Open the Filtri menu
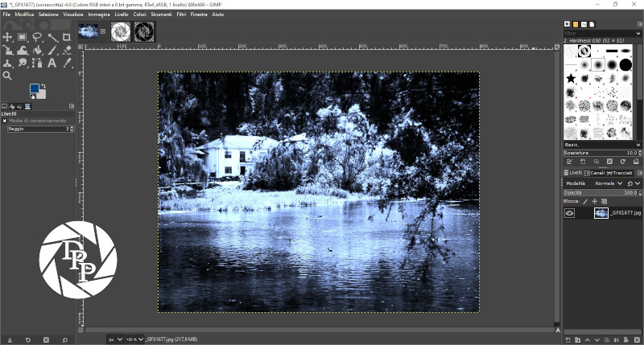The width and height of the screenshot is (644, 345). 181,14
